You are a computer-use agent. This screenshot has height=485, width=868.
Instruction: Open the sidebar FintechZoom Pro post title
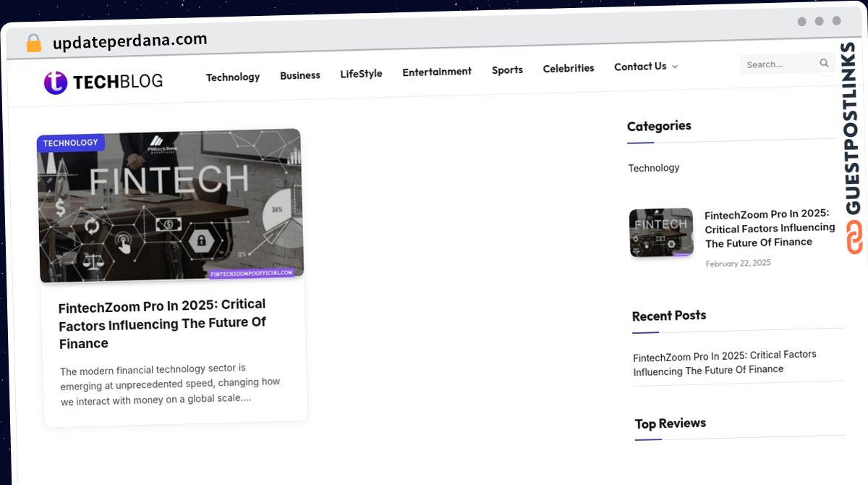[x=770, y=227]
